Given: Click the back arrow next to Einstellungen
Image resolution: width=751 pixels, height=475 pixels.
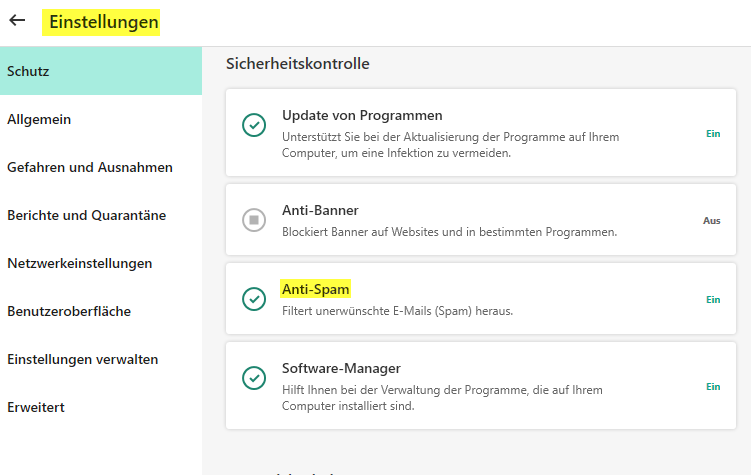Looking at the screenshot, I should coord(17,20).
